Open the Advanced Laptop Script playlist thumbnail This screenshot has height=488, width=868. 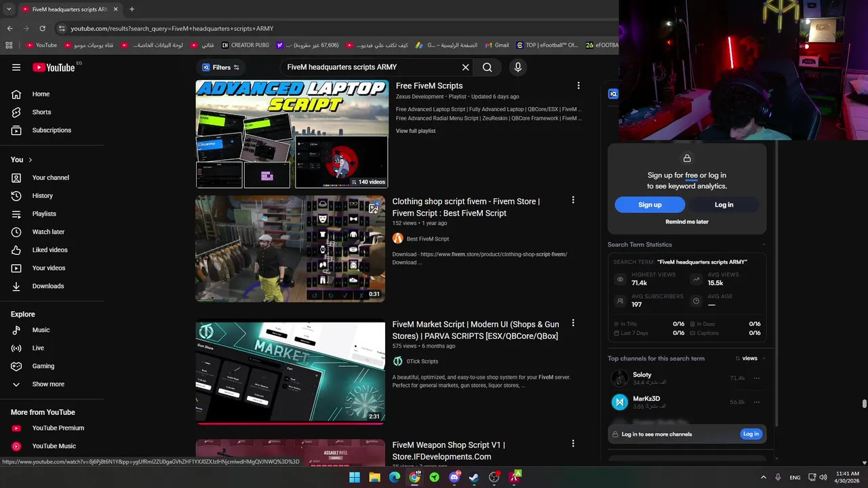coord(292,134)
